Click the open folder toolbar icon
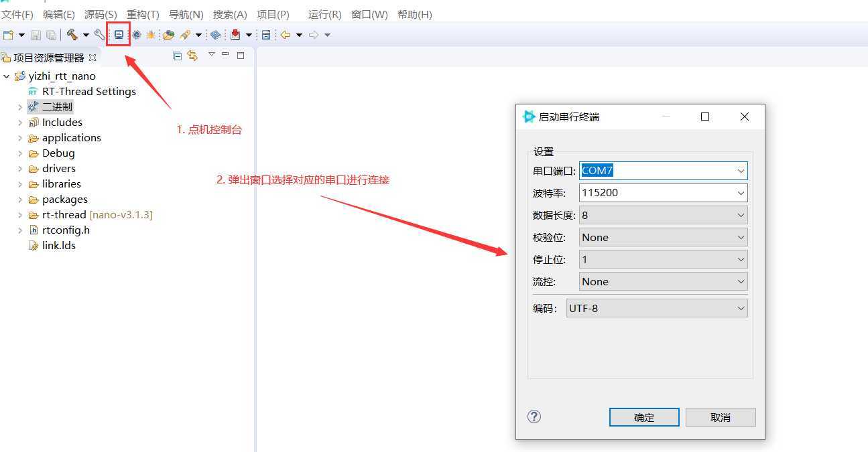 point(169,35)
